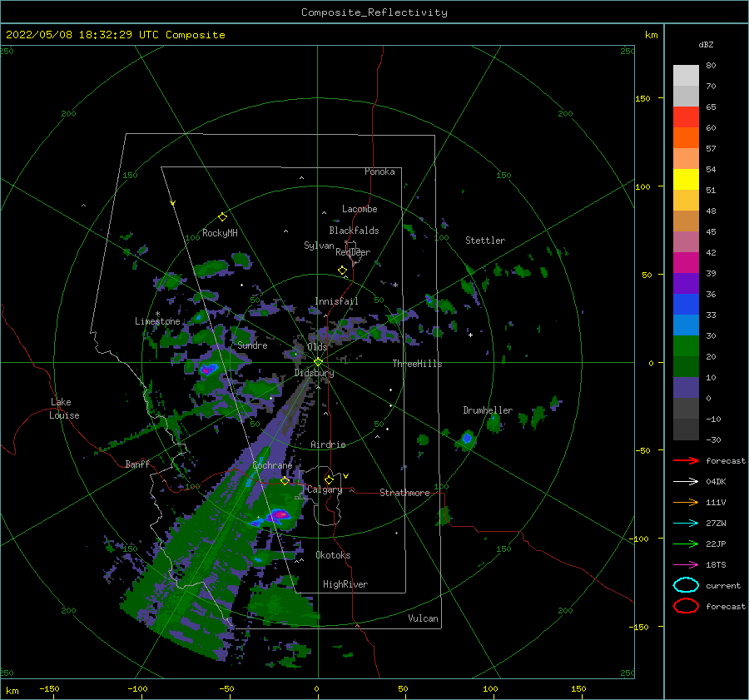Select the RedDeer city label
This screenshot has height=700, width=749.
point(353,252)
